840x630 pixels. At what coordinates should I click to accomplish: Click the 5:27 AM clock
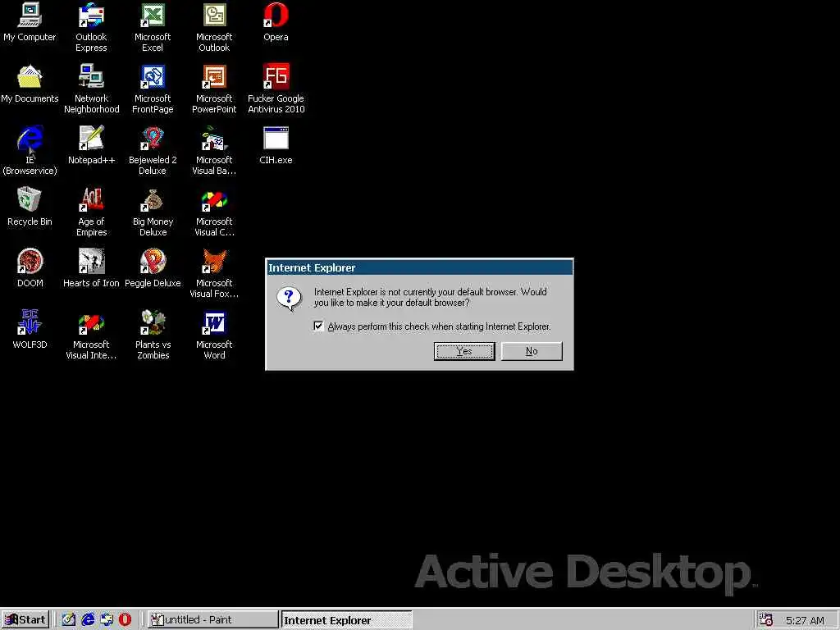click(805, 620)
